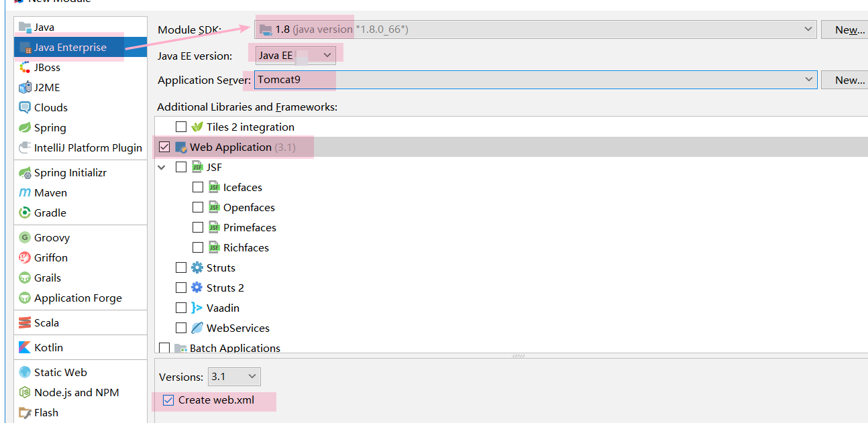This screenshot has width=868, height=423.
Task: Open the Java EE version dropdown
Action: [296, 56]
